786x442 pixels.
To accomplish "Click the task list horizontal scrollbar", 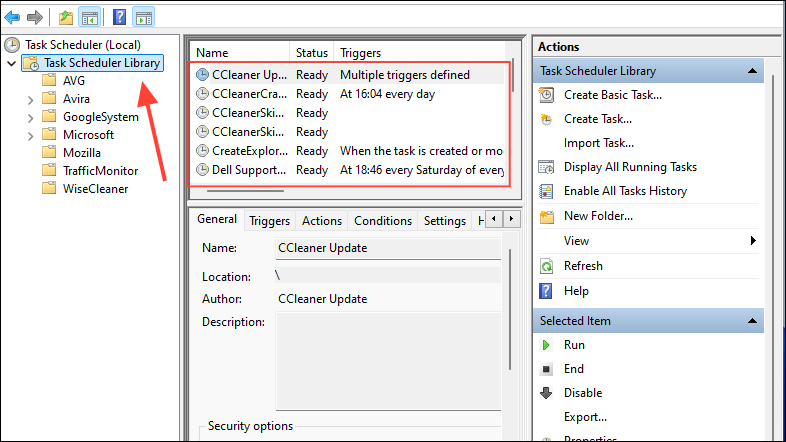I will click(x=245, y=191).
